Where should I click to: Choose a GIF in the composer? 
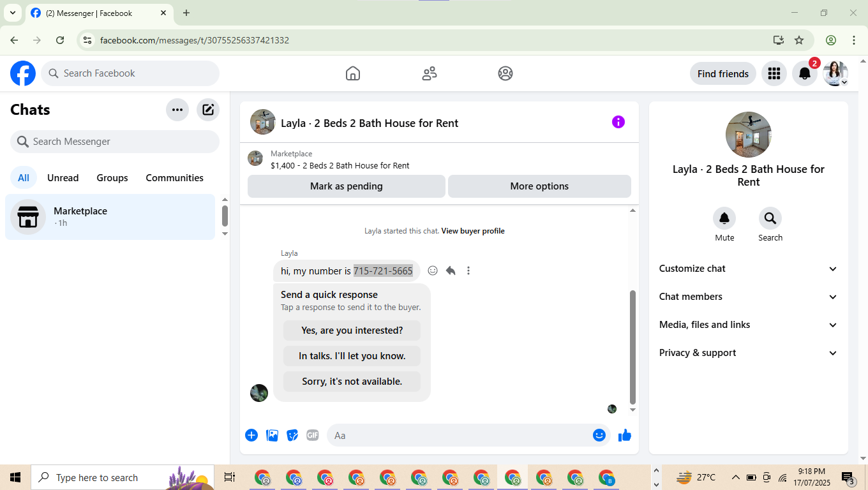point(312,435)
